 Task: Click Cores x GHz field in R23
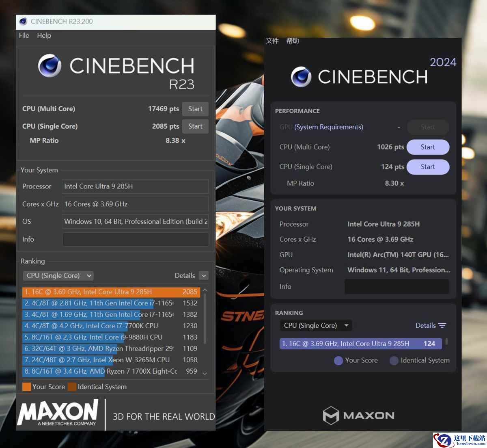(x=136, y=204)
